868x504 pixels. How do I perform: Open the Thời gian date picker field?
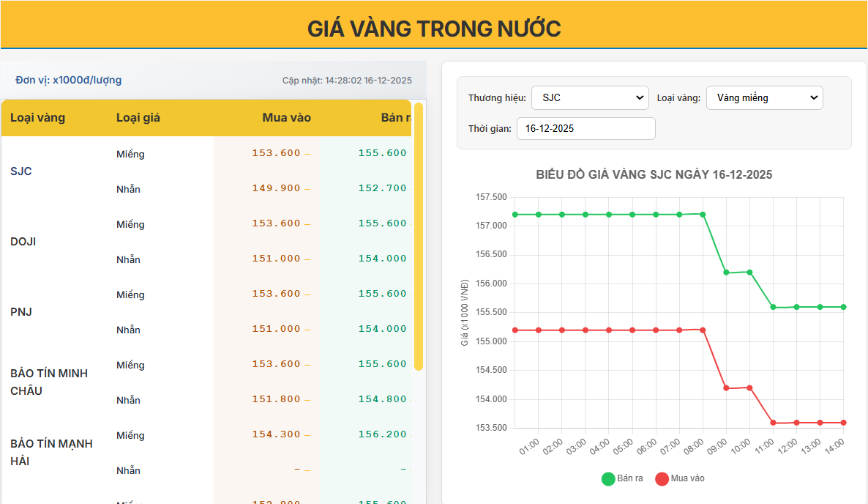(x=585, y=128)
